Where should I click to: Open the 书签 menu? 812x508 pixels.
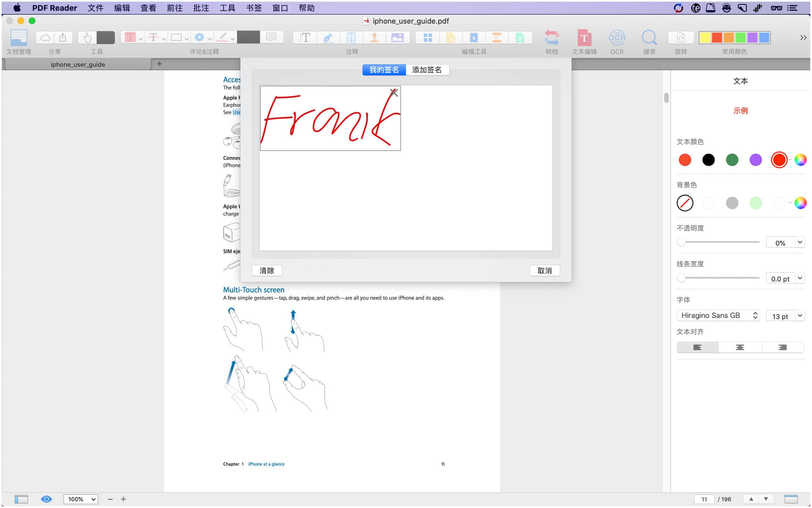click(x=254, y=8)
